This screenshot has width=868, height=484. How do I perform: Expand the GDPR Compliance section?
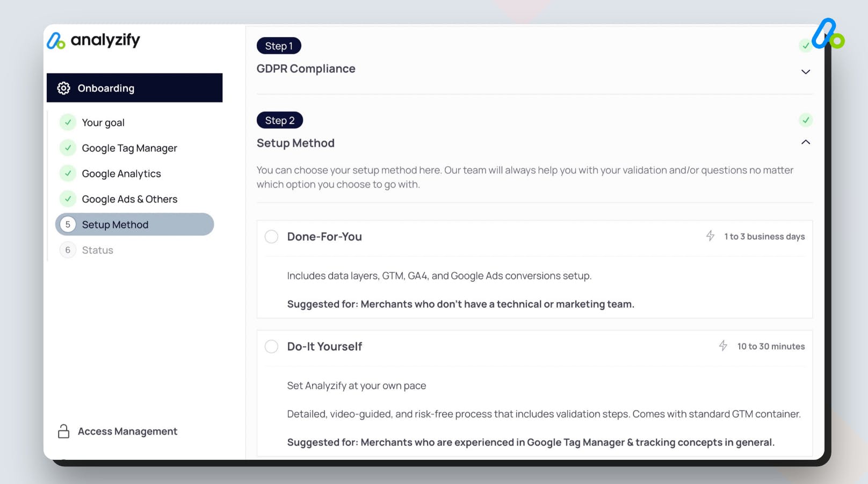pyautogui.click(x=805, y=72)
